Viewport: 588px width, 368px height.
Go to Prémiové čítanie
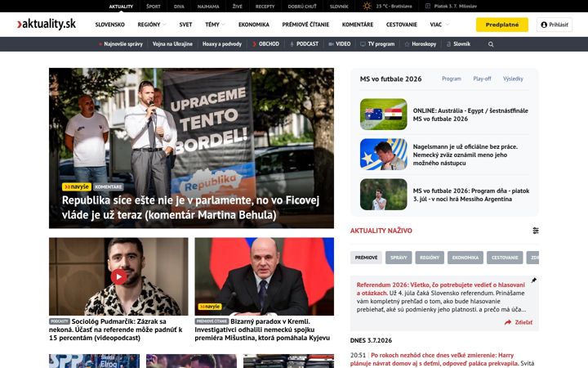305,25
